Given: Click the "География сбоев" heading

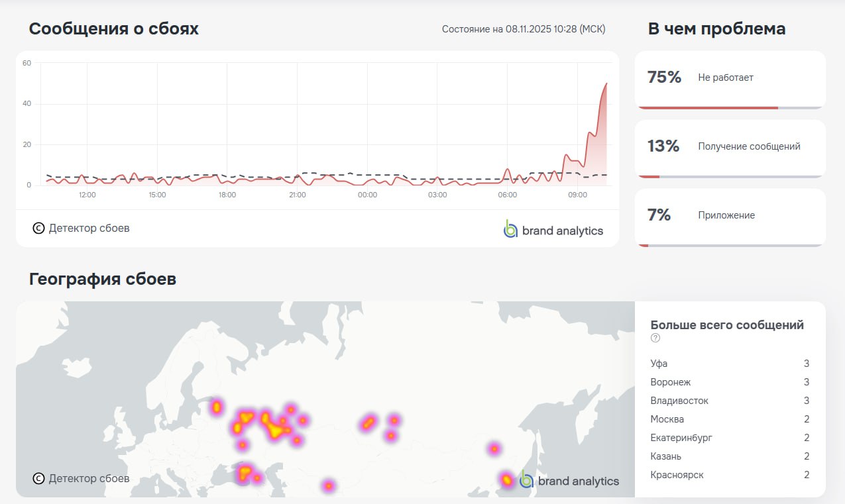Looking at the screenshot, I should click(103, 279).
